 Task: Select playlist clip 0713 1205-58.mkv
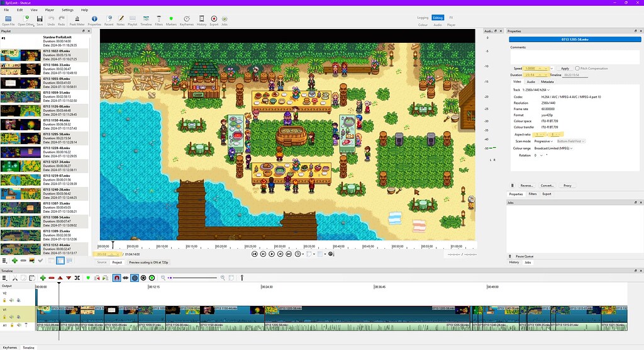coord(45,138)
